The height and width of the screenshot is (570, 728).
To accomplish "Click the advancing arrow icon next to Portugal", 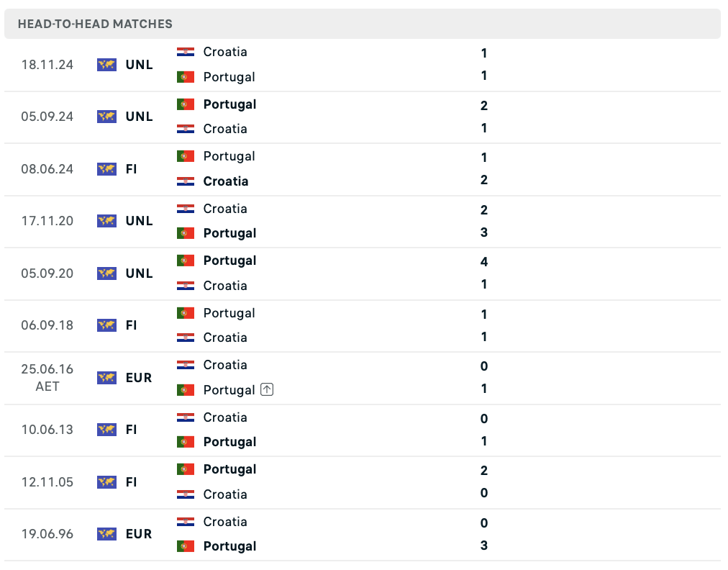I will pos(267,389).
